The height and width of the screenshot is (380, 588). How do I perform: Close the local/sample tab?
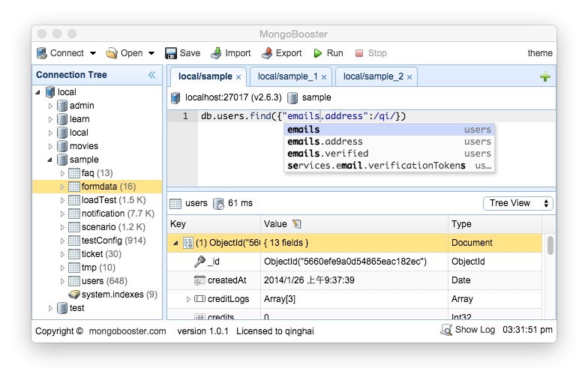(x=238, y=77)
